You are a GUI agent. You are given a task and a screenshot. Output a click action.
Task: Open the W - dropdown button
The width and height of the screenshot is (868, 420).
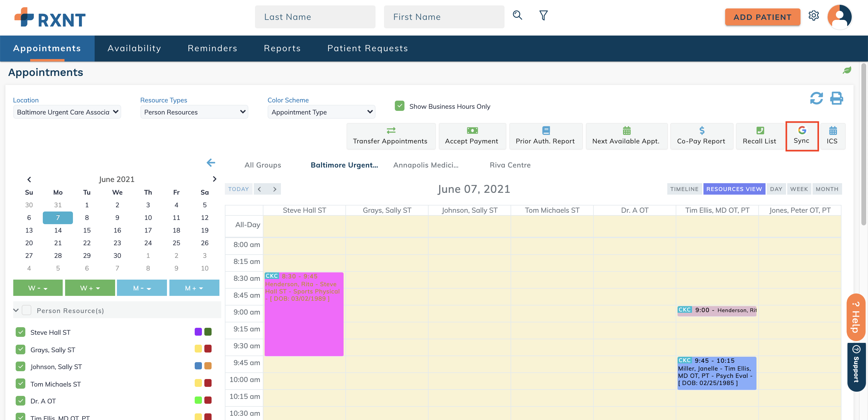38,288
